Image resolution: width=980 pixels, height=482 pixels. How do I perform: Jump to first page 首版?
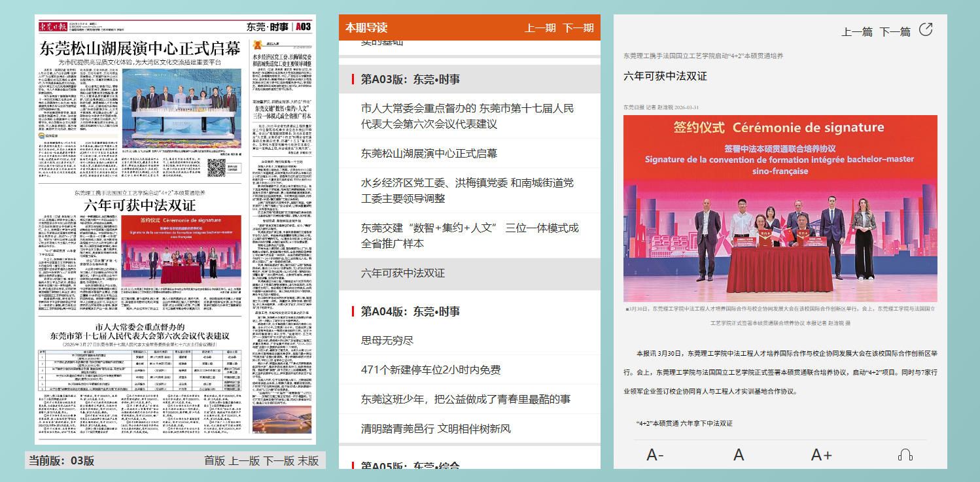(215, 460)
